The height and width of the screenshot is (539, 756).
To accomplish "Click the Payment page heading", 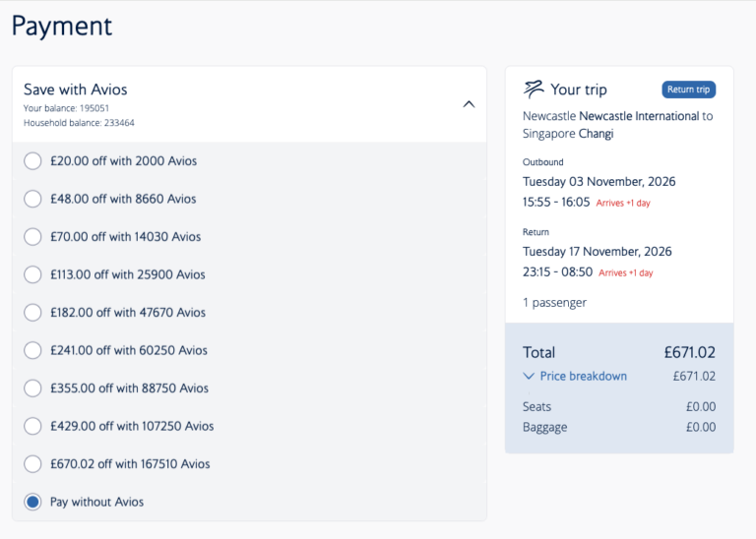I will coord(62,26).
